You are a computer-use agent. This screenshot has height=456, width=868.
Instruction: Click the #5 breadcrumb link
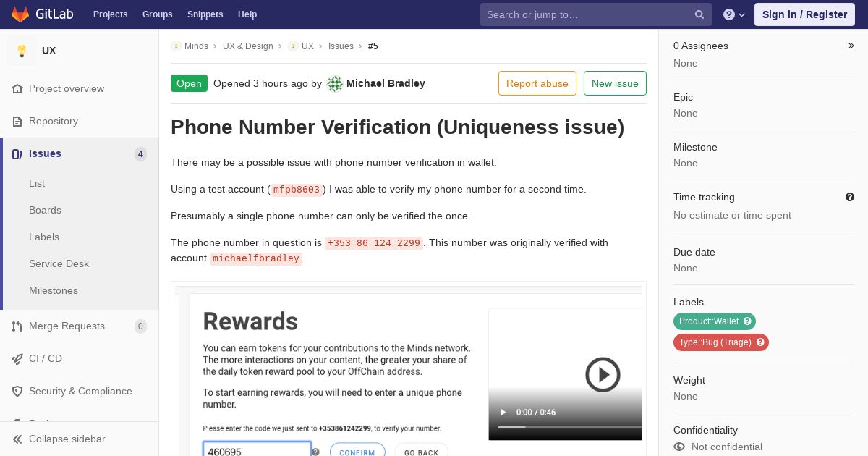tap(373, 46)
